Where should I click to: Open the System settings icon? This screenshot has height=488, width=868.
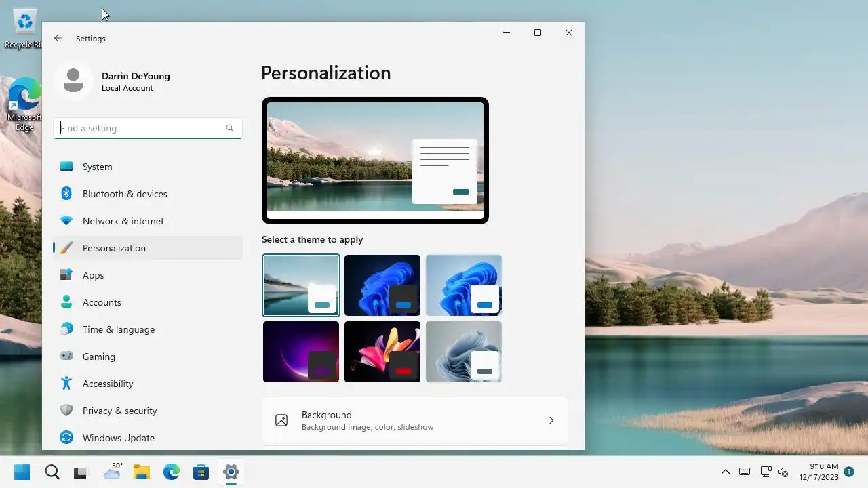pyautogui.click(x=66, y=167)
